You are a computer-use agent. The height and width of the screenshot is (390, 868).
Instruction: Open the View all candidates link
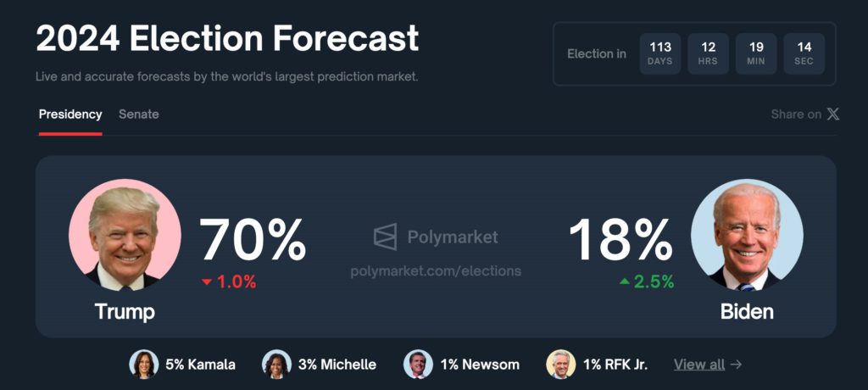(699, 365)
